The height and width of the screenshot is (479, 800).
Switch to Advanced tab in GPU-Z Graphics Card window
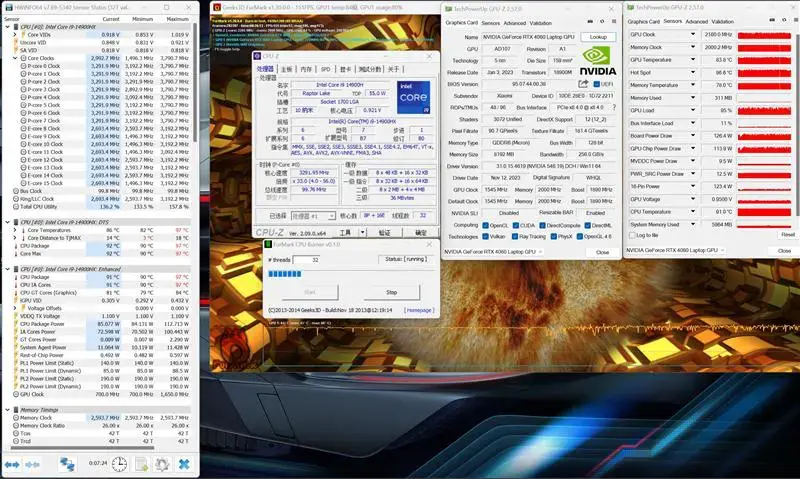(x=514, y=22)
